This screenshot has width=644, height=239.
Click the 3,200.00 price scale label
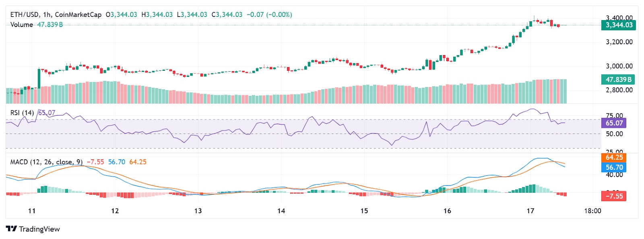pyautogui.click(x=619, y=42)
